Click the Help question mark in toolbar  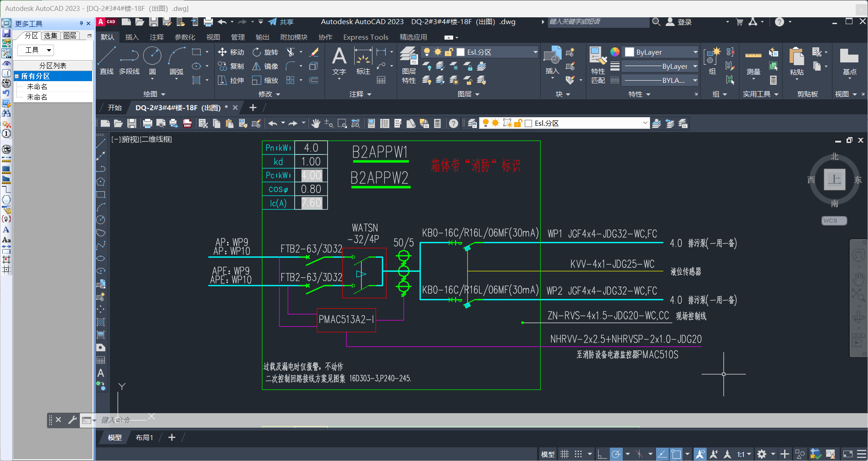coord(454,123)
